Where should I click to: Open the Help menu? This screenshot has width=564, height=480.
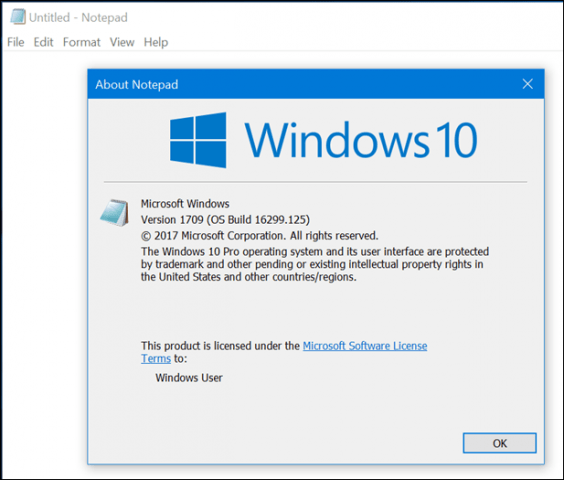[x=156, y=42]
